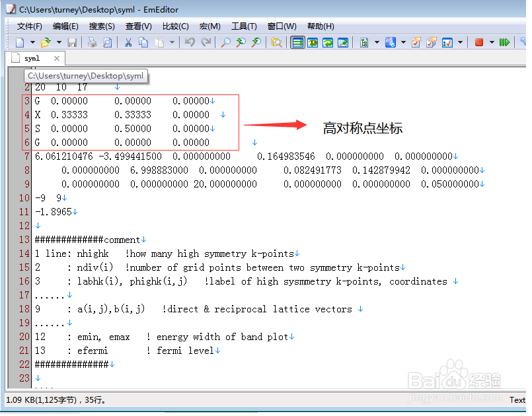Toggle Wrap by Window mode
The height and width of the screenshot is (416, 532).
(328, 43)
